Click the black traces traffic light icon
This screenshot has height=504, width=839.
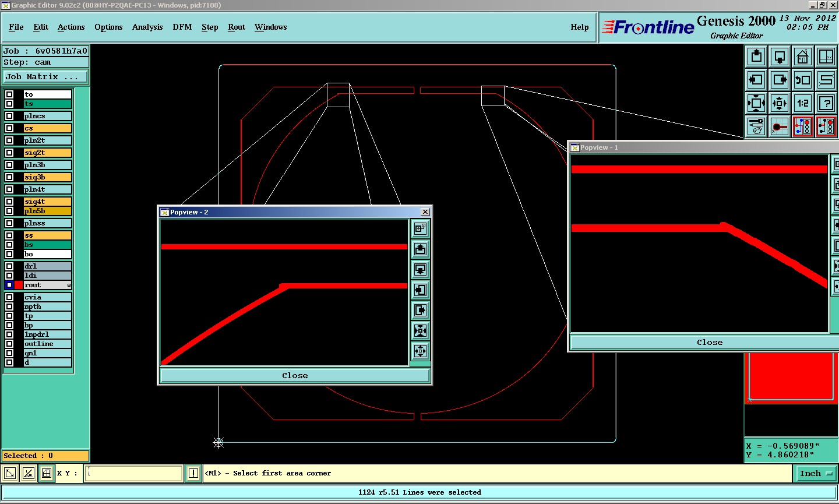coord(826,126)
